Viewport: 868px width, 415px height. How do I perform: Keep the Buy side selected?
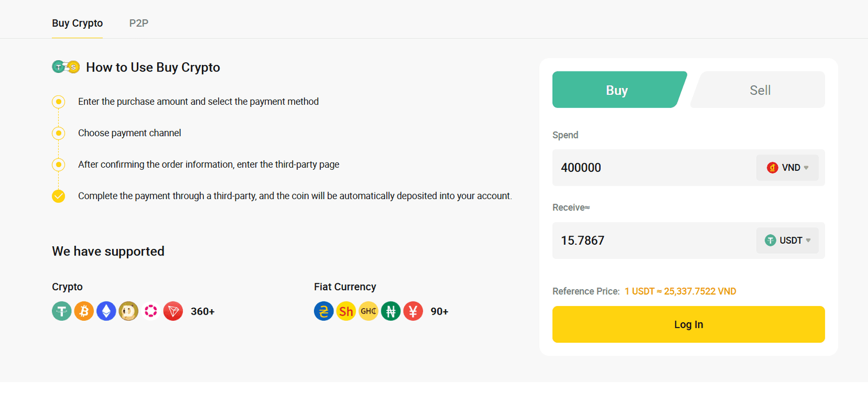(617, 90)
